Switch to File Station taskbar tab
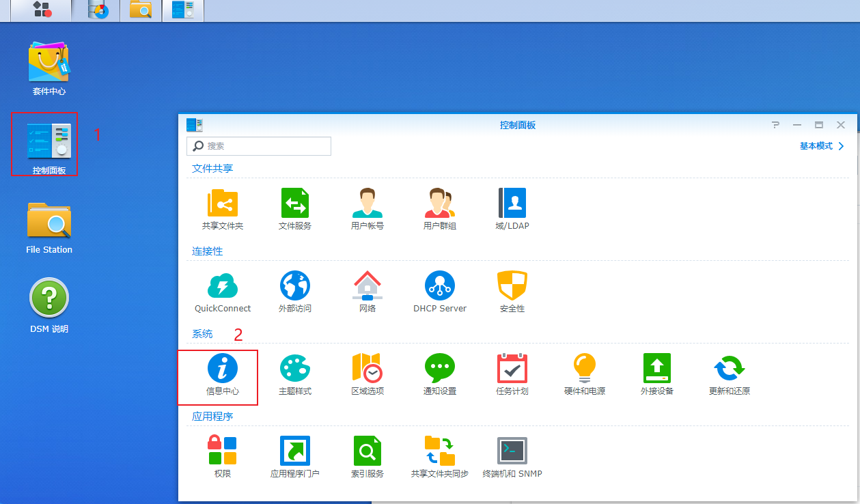The height and width of the screenshot is (504, 860). click(x=140, y=10)
